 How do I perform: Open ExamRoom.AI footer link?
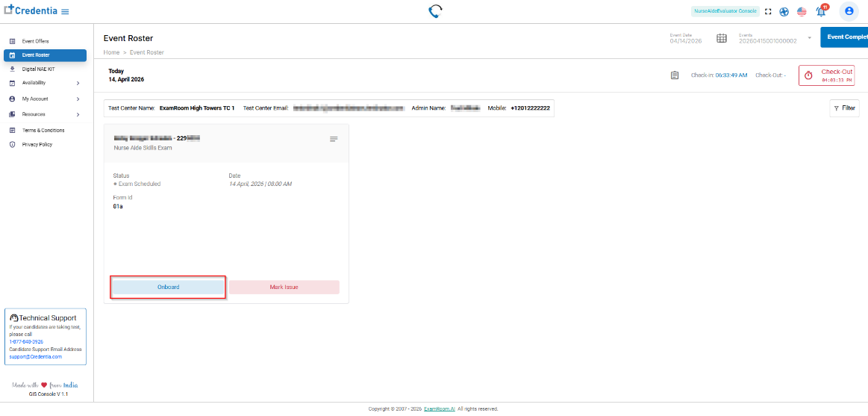pyautogui.click(x=440, y=409)
